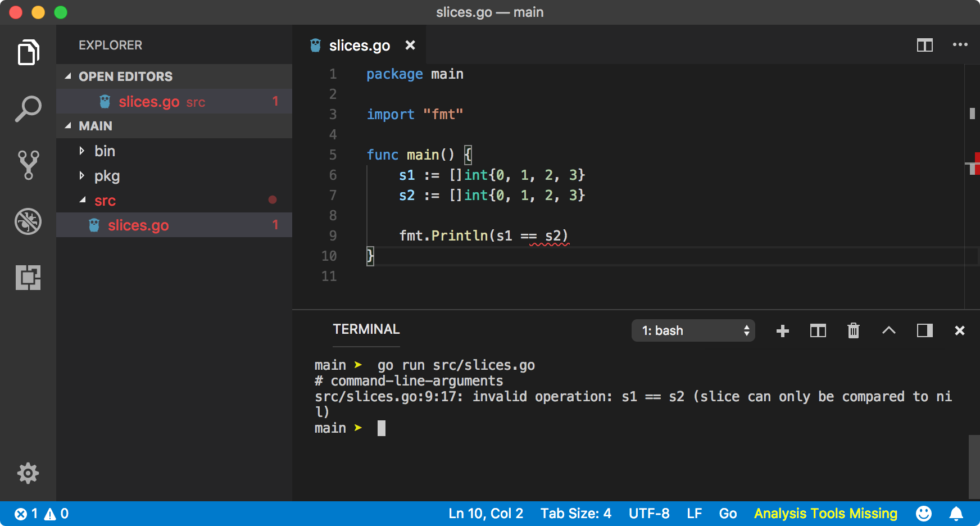The image size is (980, 526).
Task: Select the Source Control icon
Action: coord(28,164)
